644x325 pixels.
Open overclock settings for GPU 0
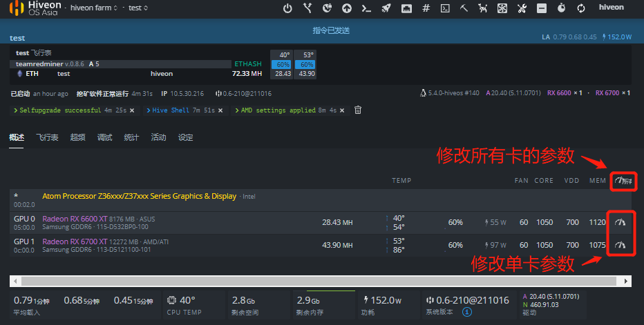[620, 222]
